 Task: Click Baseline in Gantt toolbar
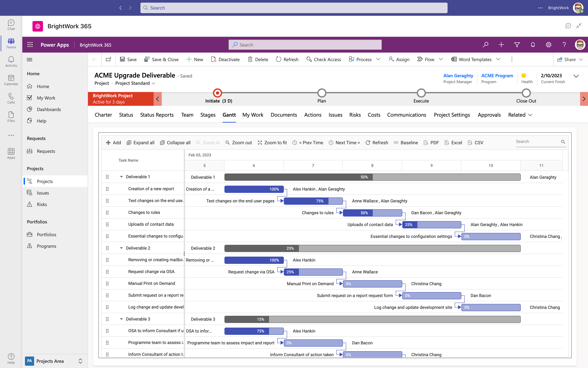(406, 143)
